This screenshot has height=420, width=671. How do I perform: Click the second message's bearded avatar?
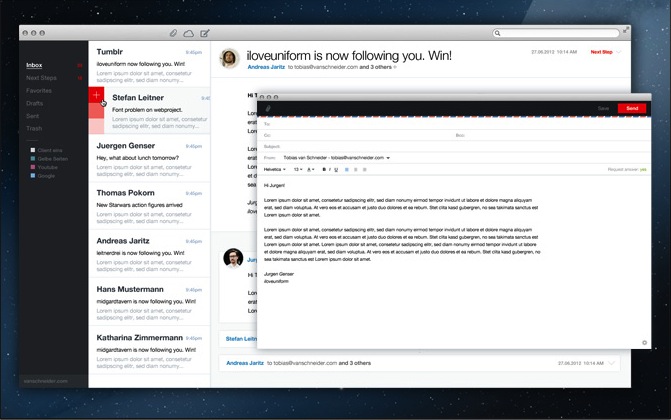(233, 258)
